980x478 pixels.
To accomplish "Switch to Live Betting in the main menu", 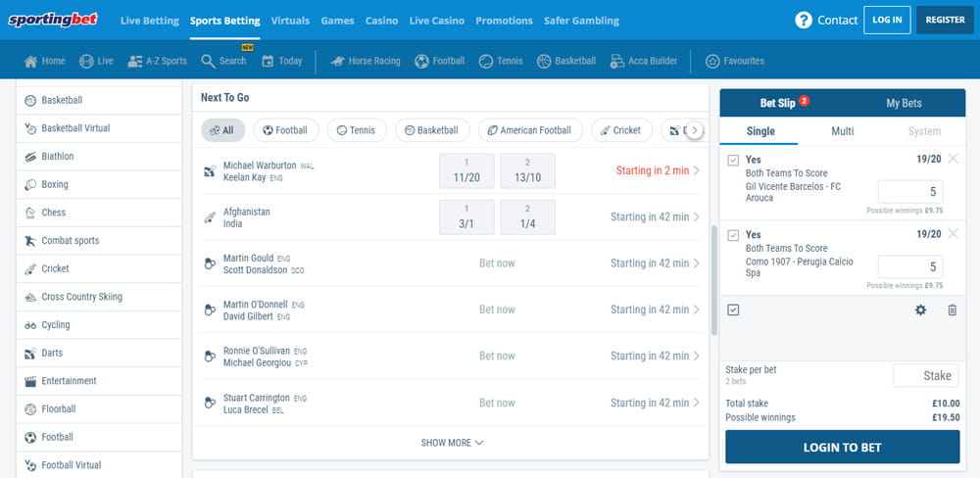I will (149, 21).
